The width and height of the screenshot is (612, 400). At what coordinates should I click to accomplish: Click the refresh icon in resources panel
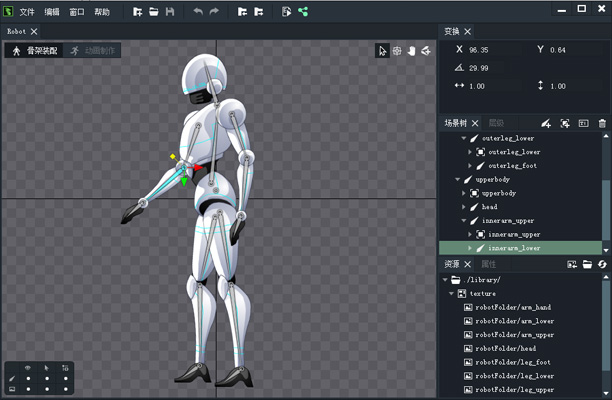point(602,264)
